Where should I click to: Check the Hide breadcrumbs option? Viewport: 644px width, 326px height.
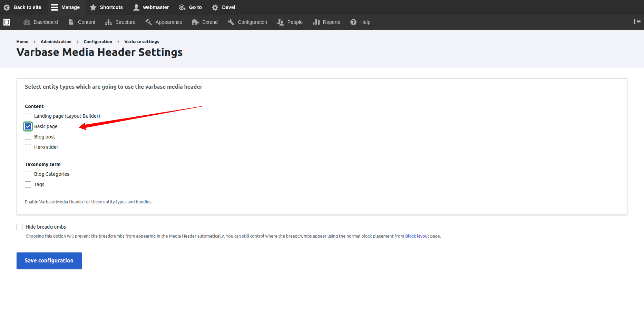20,227
